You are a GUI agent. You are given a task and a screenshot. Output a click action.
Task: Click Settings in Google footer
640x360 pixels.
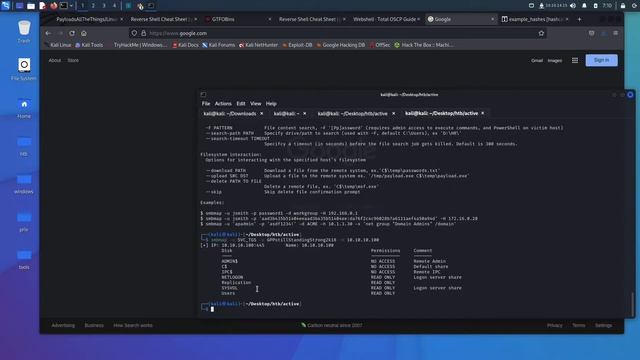603,325
